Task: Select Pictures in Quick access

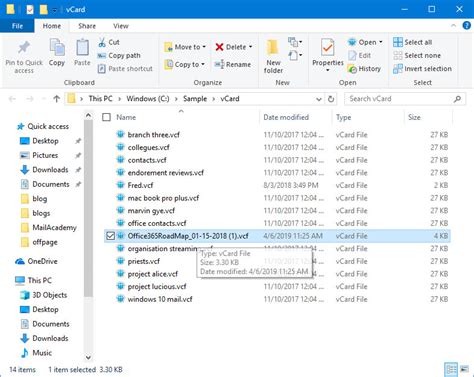Action: coord(39,155)
